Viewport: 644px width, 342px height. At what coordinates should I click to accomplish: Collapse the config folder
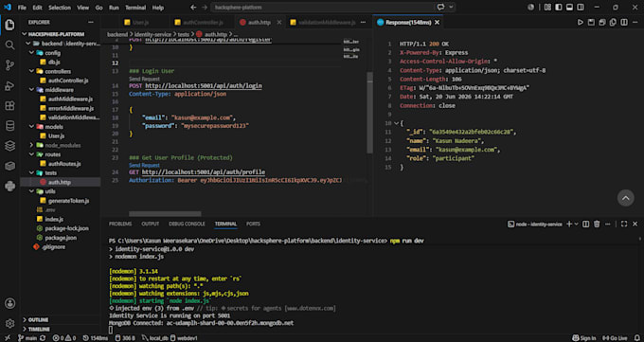point(31,53)
